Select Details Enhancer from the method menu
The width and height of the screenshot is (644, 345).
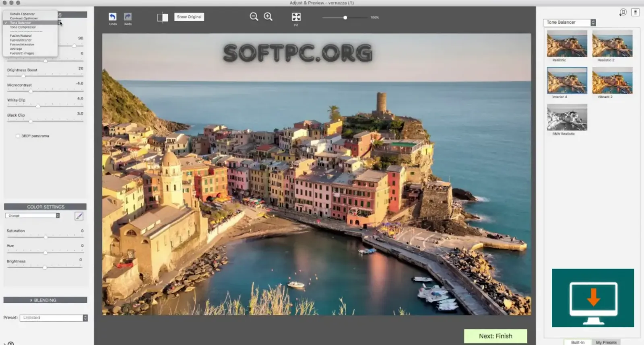click(x=22, y=14)
